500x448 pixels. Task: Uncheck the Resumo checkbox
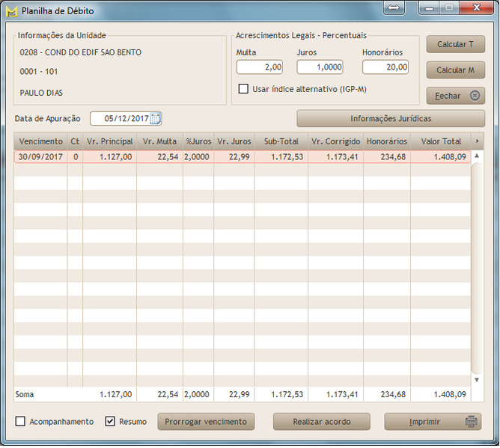point(111,422)
